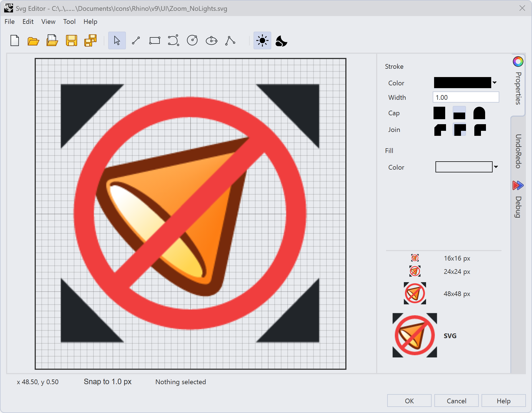
Task: Open the Stroke Color dropdown arrow
Action: 495,83
